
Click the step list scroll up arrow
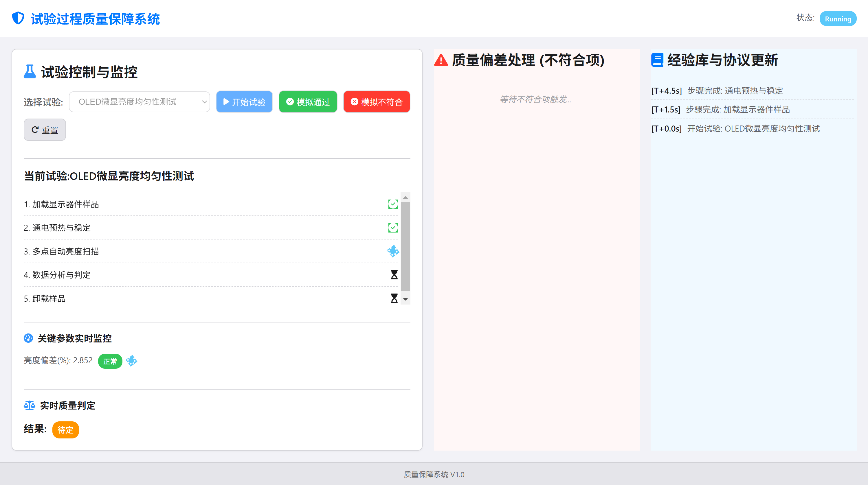(405, 197)
